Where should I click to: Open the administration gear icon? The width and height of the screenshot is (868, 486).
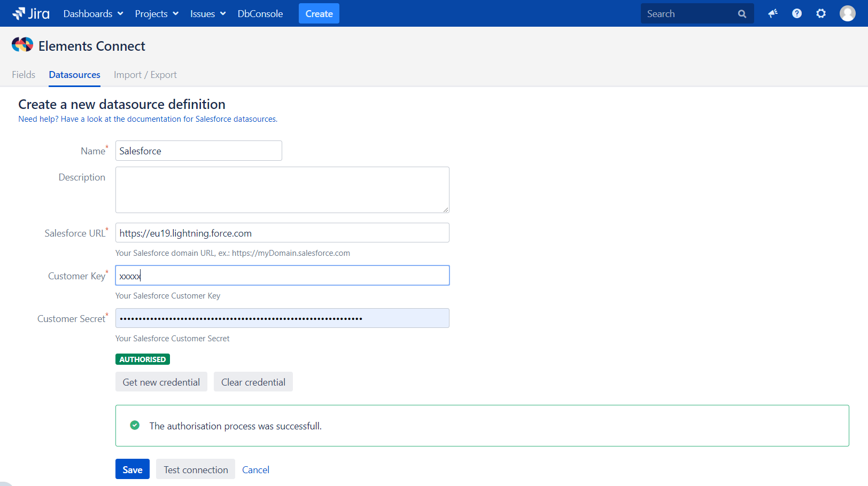(x=821, y=14)
